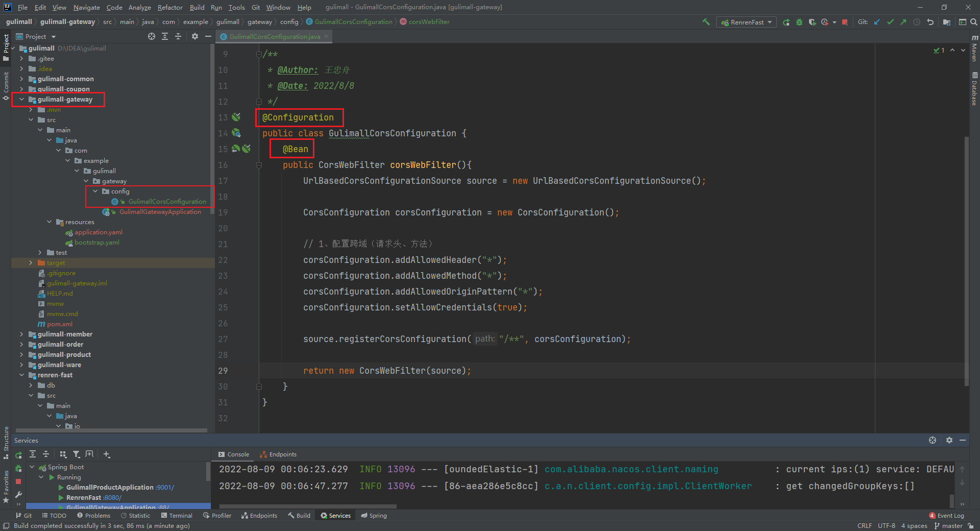Open the Maven side panel

[x=974, y=48]
